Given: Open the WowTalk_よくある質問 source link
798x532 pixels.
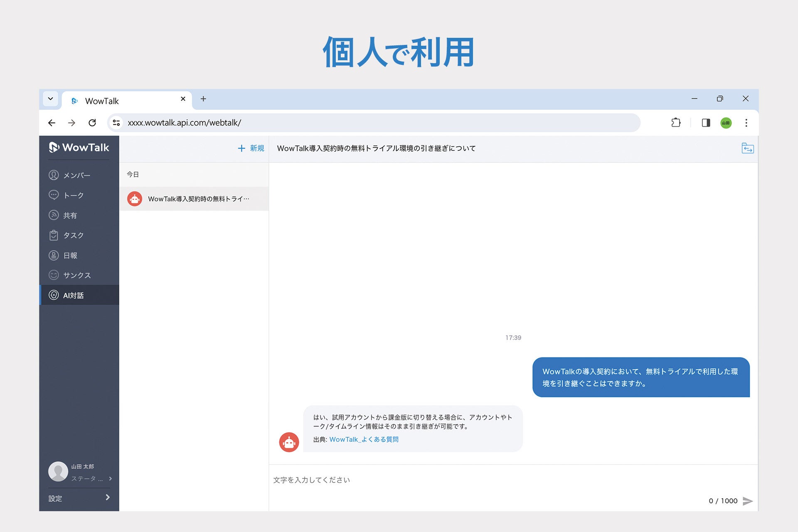Looking at the screenshot, I should coord(364,439).
